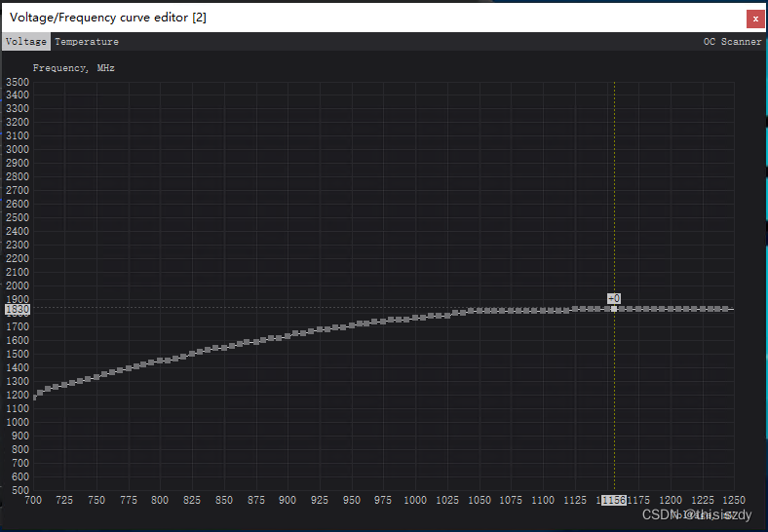This screenshot has width=768, height=532.
Task: Click the 850 label on voltage axis
Action: (x=224, y=500)
